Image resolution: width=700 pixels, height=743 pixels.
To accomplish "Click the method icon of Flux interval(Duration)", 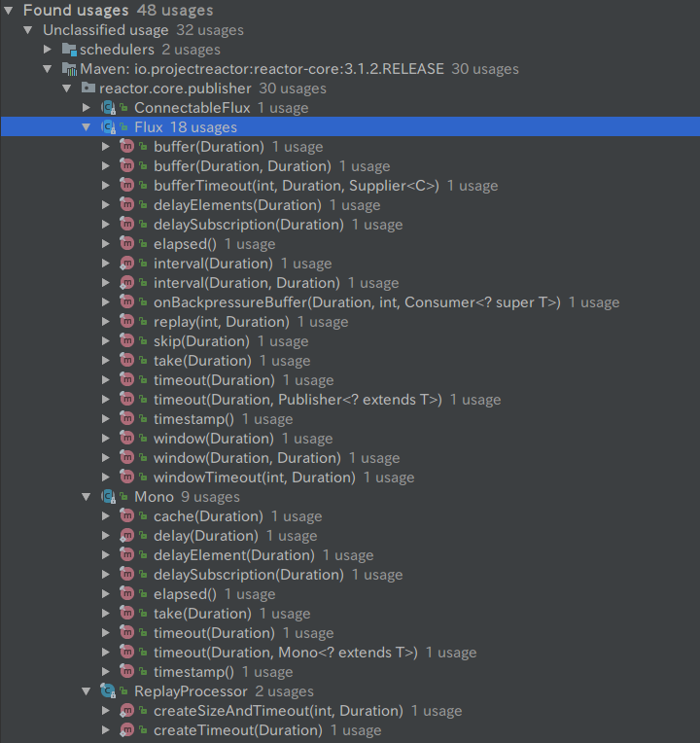I will coord(127,264).
